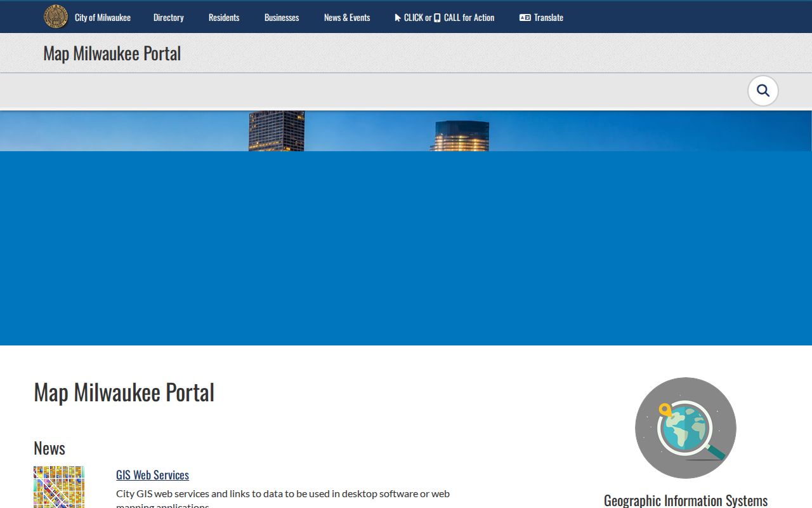This screenshot has width=812, height=508.
Task: Open the search magnifier button
Action: (763, 91)
